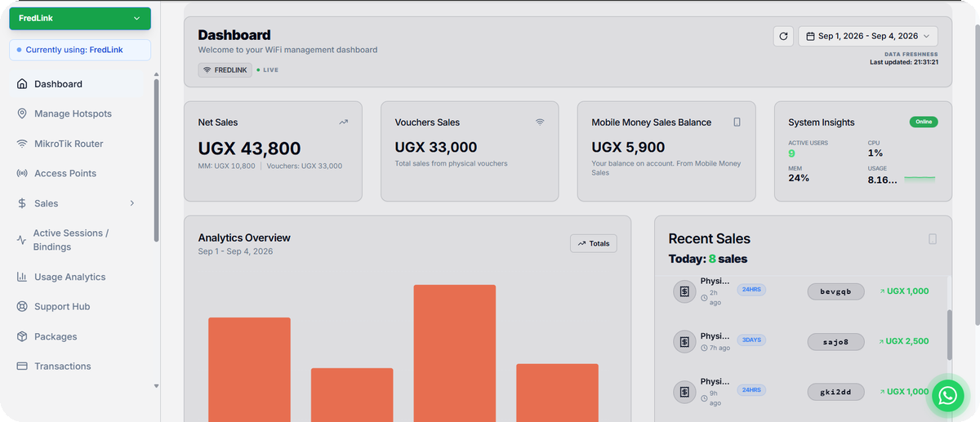
Task: Click the MM: UGX 10,800 breakdown
Action: [x=226, y=166]
